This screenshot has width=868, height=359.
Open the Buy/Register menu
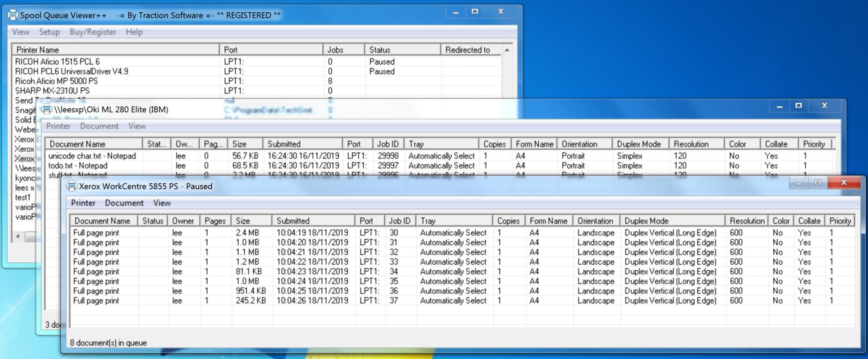93,32
